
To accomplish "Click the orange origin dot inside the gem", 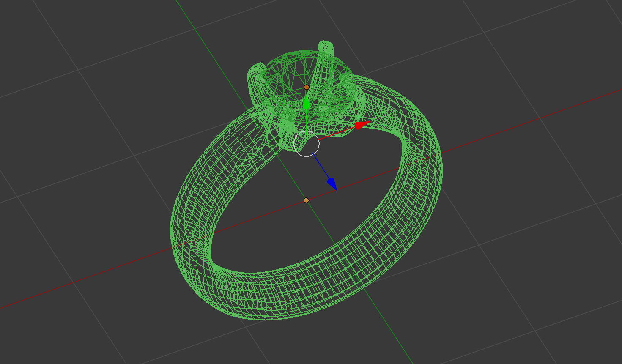I will click(x=307, y=88).
